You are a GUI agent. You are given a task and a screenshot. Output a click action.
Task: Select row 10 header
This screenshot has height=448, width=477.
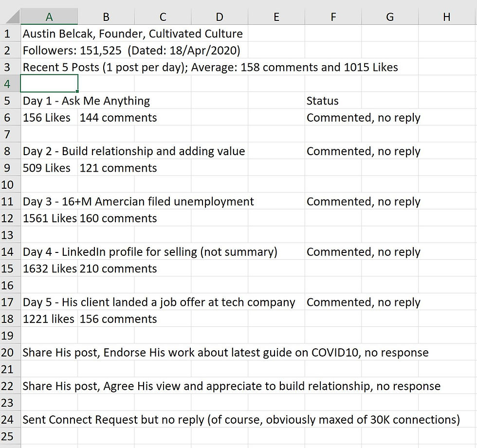click(10, 184)
